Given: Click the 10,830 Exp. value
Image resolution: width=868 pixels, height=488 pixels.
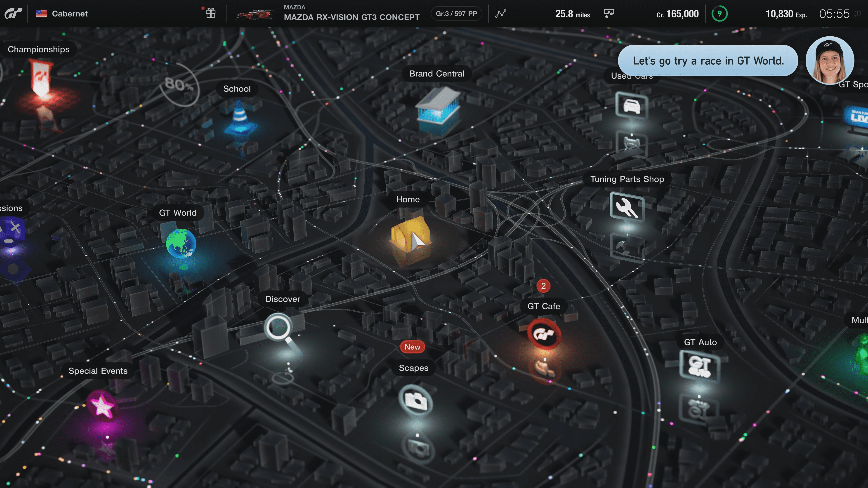Looking at the screenshot, I should coord(786,14).
